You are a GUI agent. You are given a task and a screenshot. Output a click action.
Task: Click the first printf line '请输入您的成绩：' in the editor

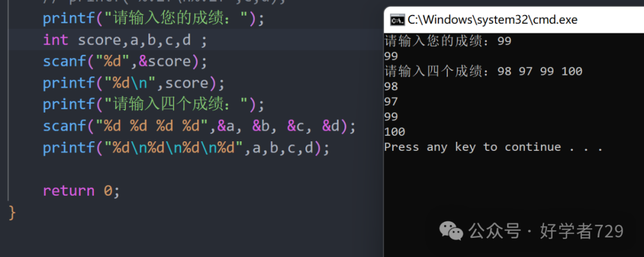(x=154, y=19)
